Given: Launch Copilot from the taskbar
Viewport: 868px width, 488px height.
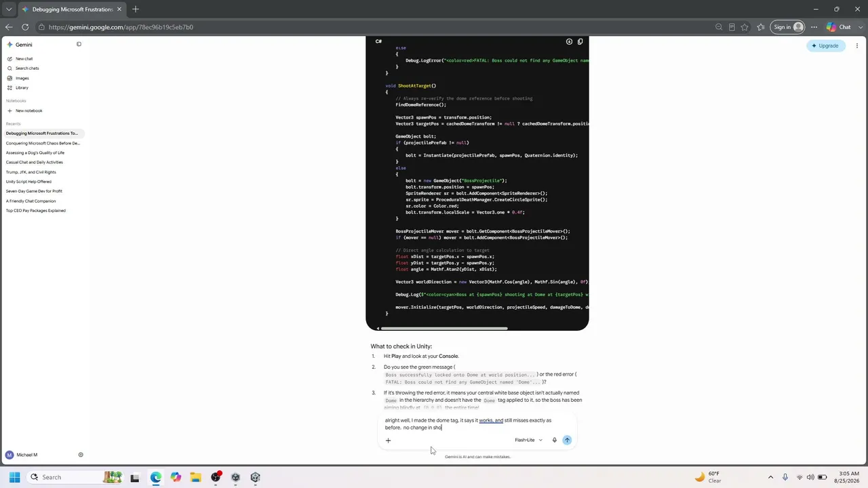Looking at the screenshot, I should (x=176, y=477).
